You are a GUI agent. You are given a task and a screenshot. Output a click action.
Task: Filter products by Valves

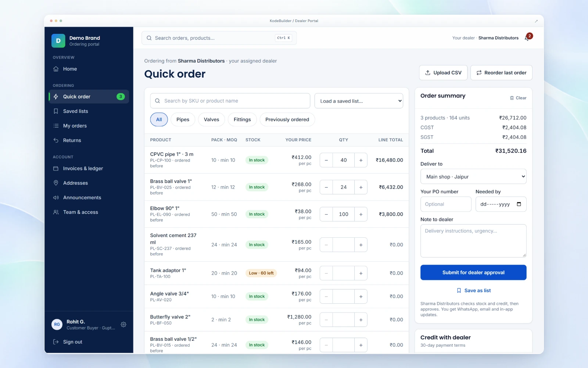[211, 120]
